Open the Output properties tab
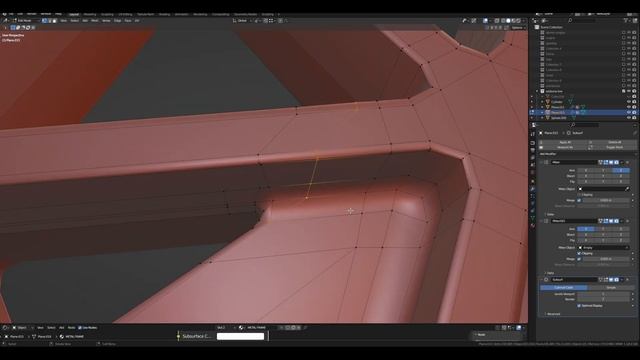 533,150
